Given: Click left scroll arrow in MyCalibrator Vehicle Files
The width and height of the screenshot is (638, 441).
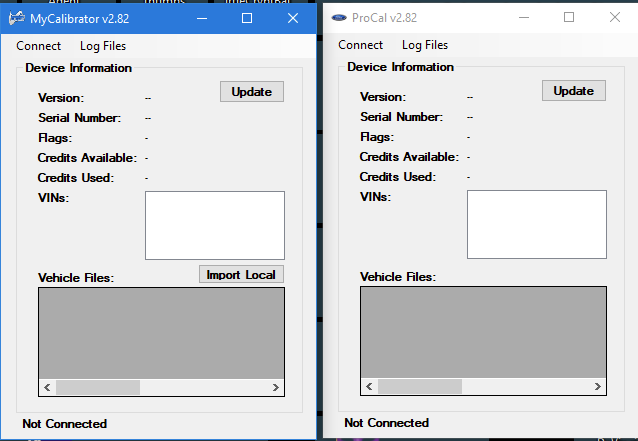Looking at the screenshot, I should (x=47, y=387).
